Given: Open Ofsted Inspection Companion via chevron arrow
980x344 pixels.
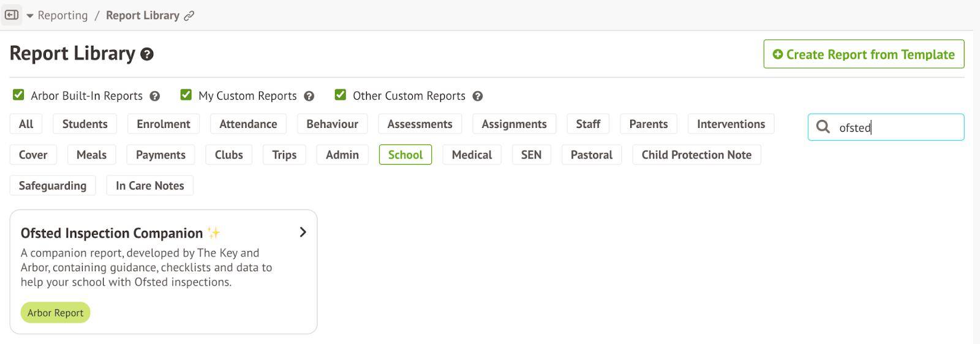Looking at the screenshot, I should [303, 233].
